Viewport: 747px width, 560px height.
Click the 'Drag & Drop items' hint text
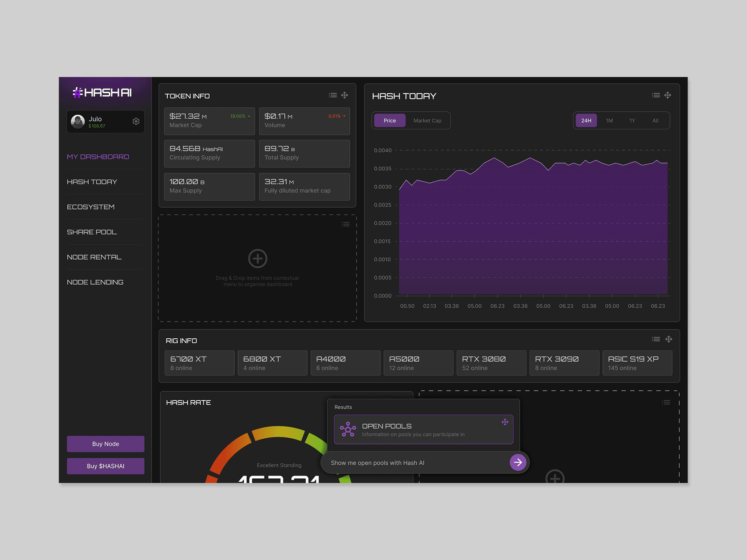258,281
